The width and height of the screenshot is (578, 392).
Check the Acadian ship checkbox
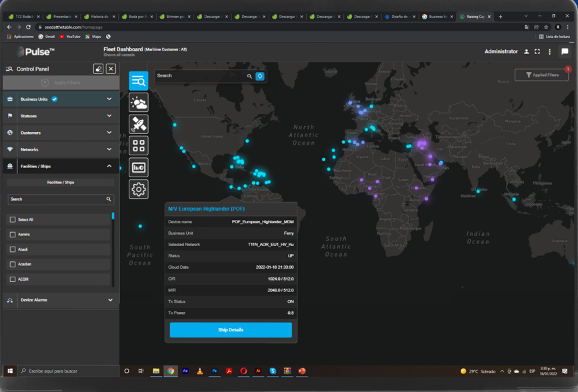point(13,265)
